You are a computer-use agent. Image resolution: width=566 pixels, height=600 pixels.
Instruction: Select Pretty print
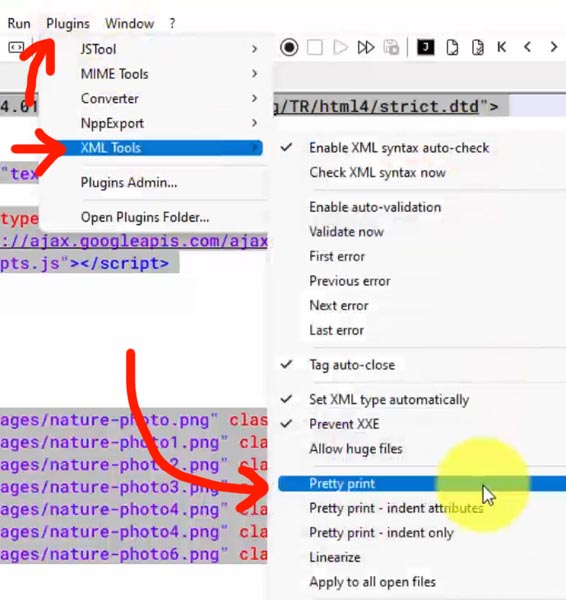(x=422, y=483)
